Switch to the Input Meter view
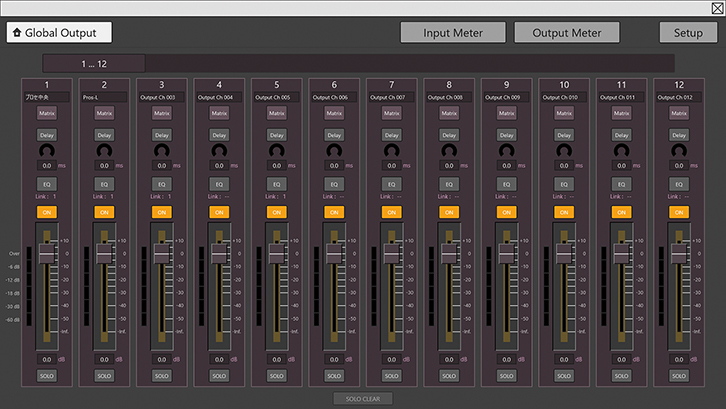Viewport: 726px width, 409px height. coord(452,33)
